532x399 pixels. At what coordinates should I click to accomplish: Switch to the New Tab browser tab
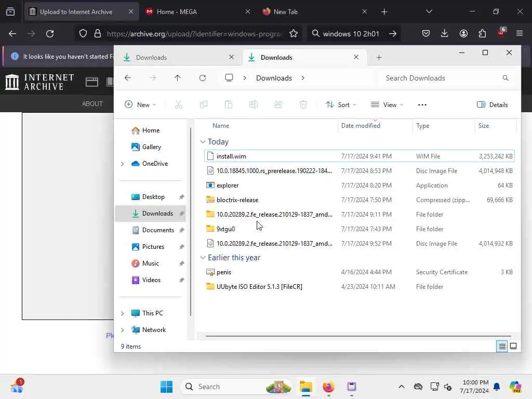pyautogui.click(x=314, y=12)
